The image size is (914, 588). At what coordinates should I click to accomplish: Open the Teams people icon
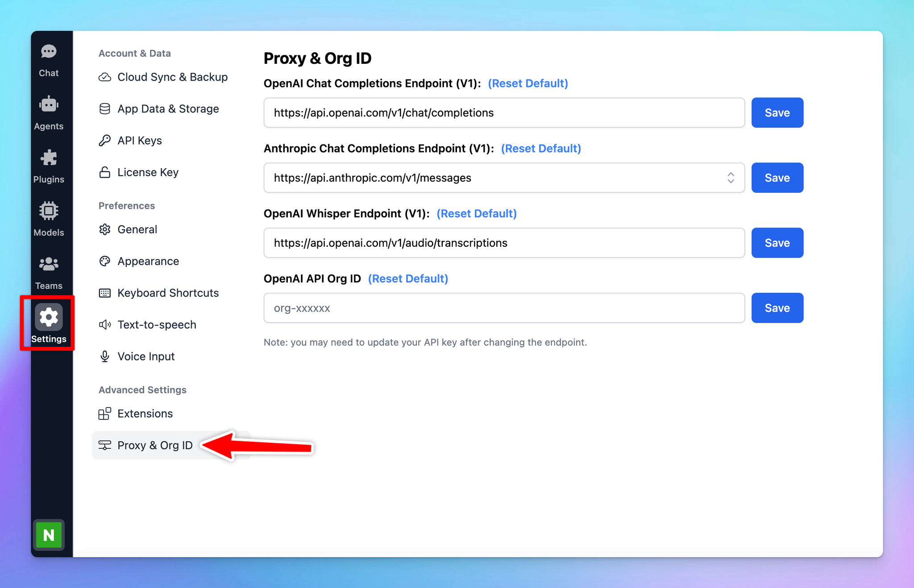49,264
